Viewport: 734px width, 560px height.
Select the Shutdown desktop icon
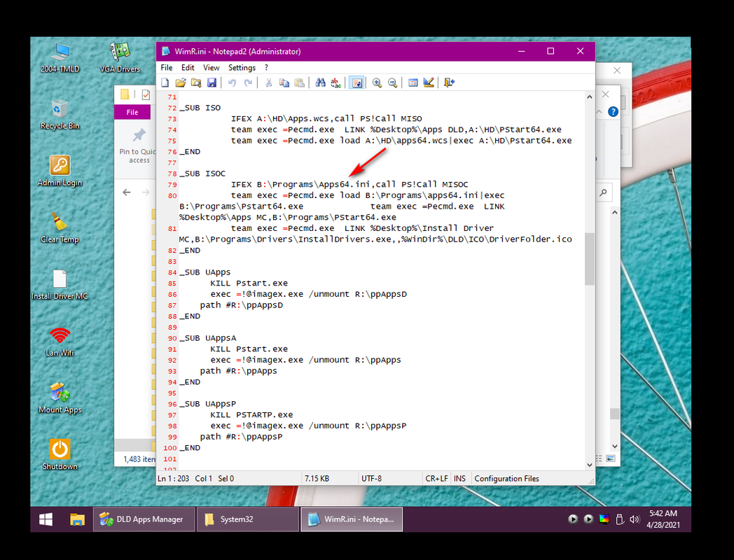(x=60, y=455)
